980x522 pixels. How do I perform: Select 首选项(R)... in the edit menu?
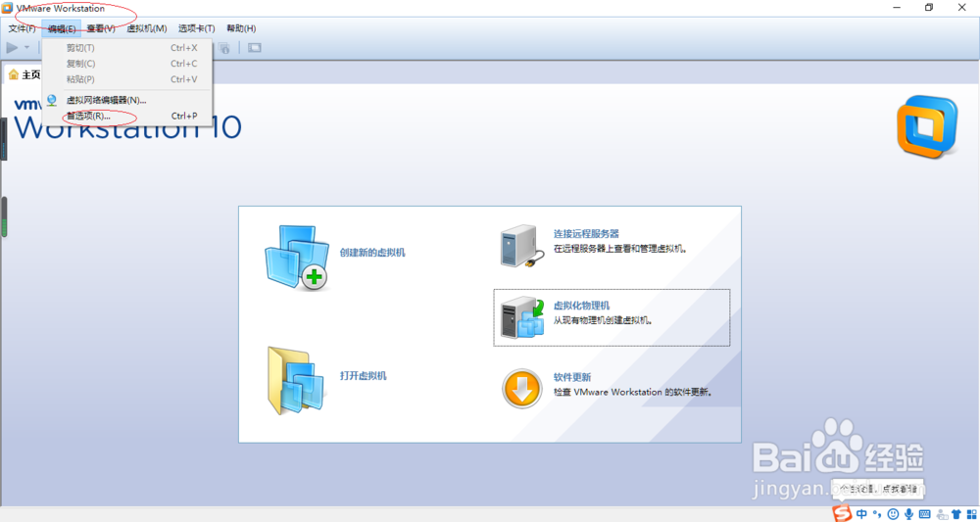click(x=128, y=117)
